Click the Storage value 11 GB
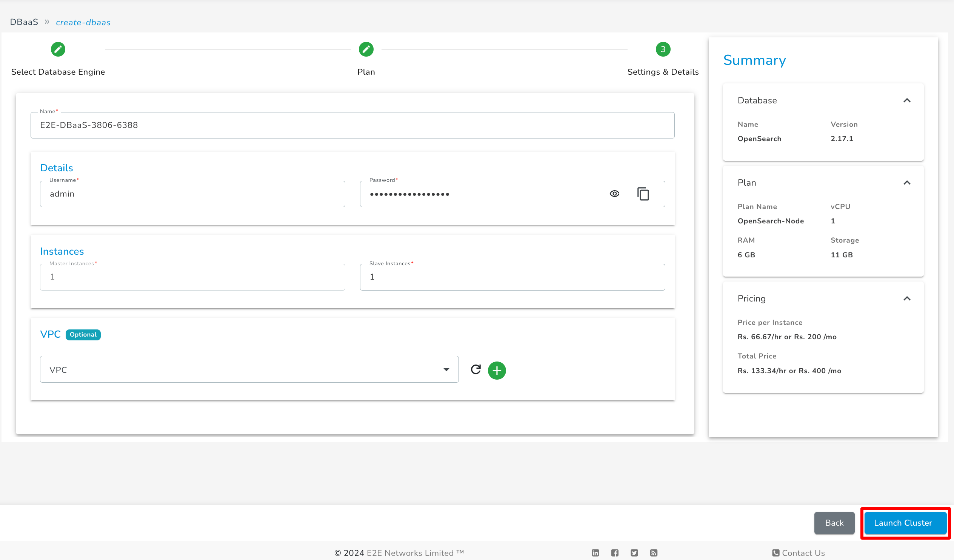954x560 pixels. (842, 255)
